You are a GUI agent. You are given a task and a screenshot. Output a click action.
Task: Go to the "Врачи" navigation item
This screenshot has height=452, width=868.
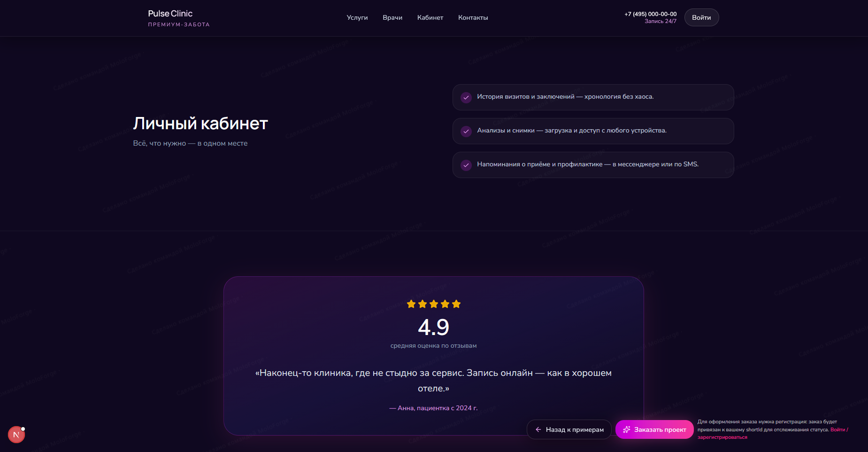click(x=392, y=17)
